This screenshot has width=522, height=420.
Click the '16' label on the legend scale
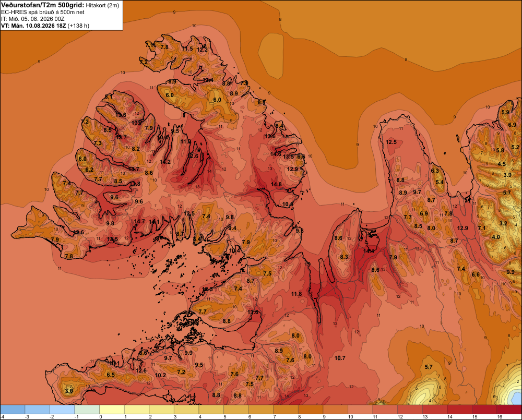500,417
